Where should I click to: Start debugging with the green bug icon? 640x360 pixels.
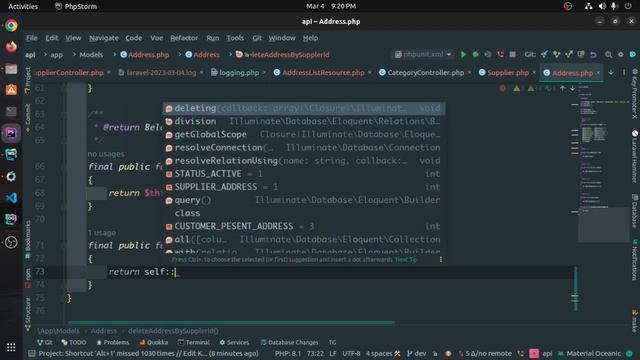[x=476, y=54]
